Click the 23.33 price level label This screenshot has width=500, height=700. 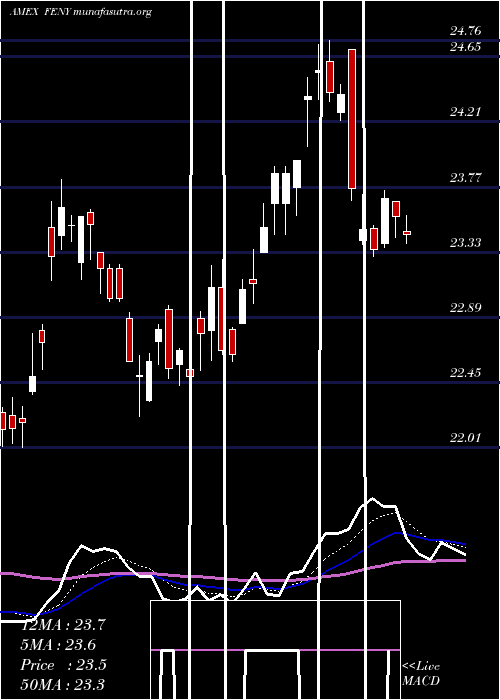tap(466, 242)
